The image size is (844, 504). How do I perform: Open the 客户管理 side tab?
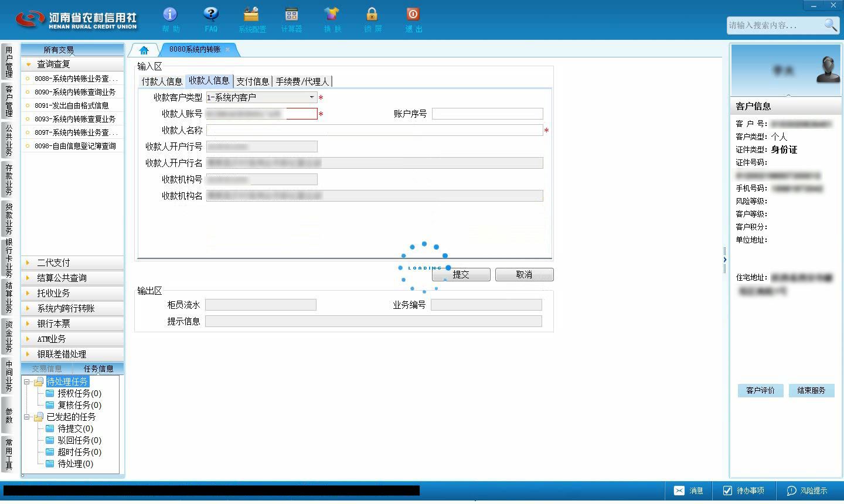tap(9, 101)
